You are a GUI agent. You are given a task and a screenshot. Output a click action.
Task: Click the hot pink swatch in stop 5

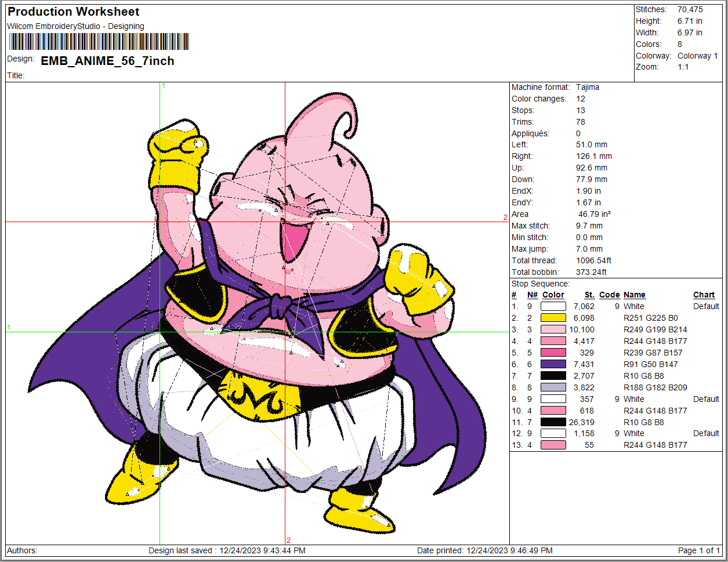553,353
